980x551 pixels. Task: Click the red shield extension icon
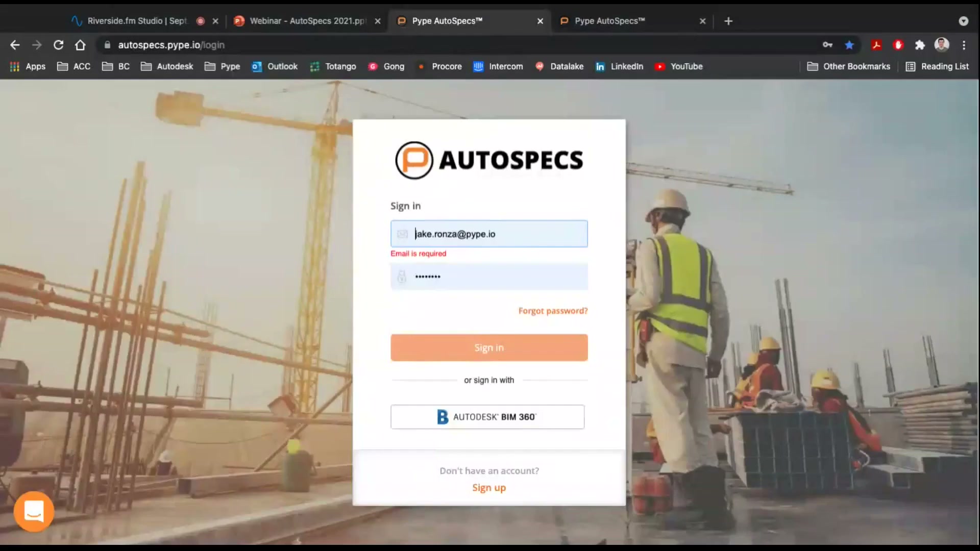point(898,45)
